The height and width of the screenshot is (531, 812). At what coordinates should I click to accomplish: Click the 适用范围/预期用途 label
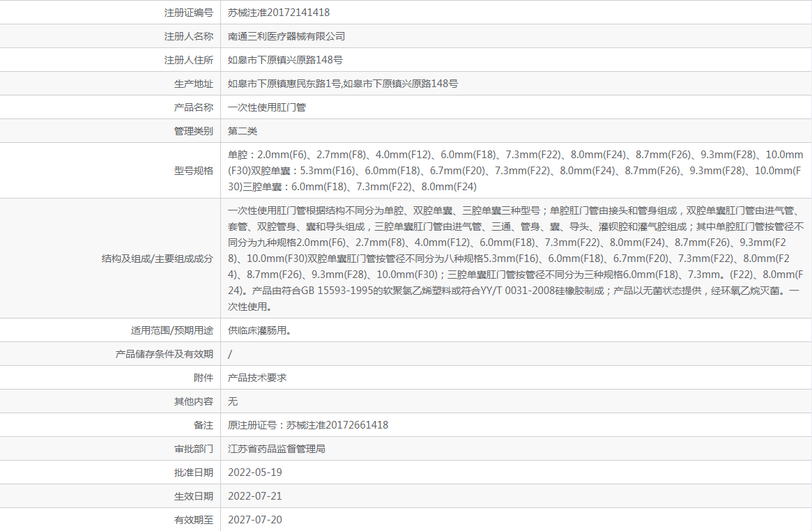(172, 330)
